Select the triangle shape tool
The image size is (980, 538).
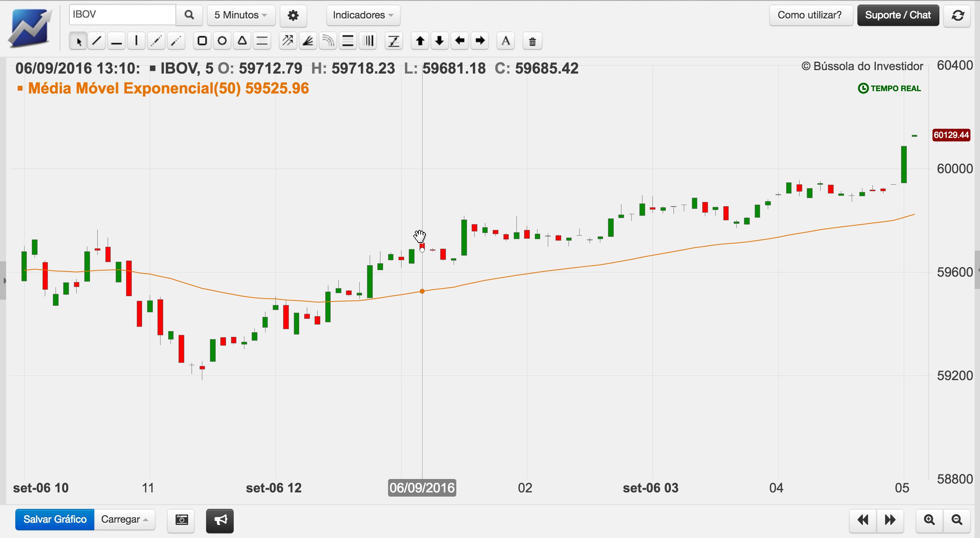(242, 41)
